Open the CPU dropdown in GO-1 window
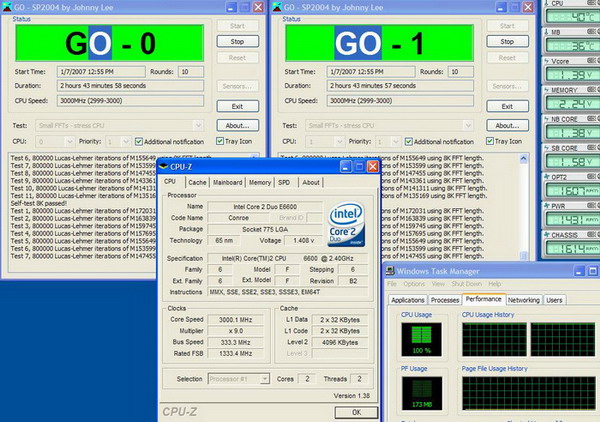 pyautogui.click(x=339, y=142)
